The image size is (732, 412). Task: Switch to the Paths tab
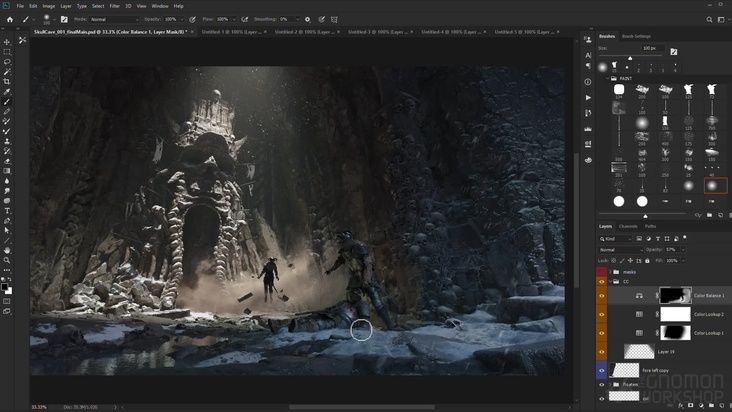click(x=650, y=226)
